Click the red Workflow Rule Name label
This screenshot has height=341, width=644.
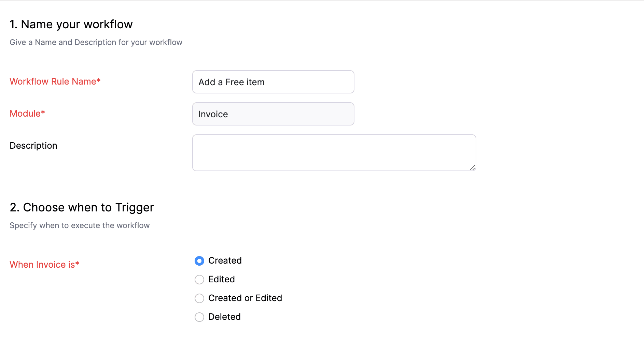(55, 81)
